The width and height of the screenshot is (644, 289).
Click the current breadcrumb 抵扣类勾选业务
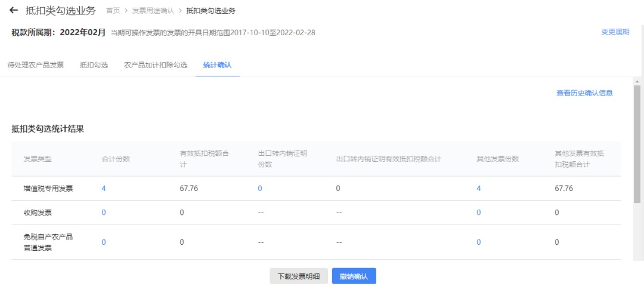pos(210,11)
